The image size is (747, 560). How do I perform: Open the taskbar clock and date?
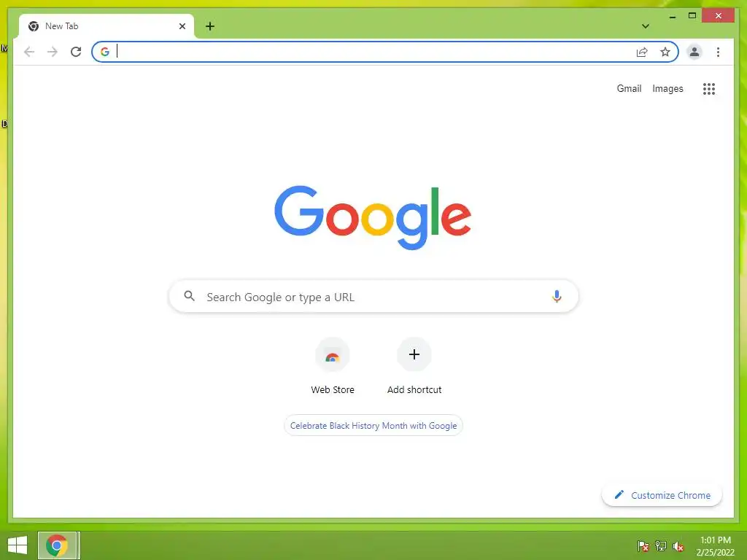pyautogui.click(x=715, y=545)
